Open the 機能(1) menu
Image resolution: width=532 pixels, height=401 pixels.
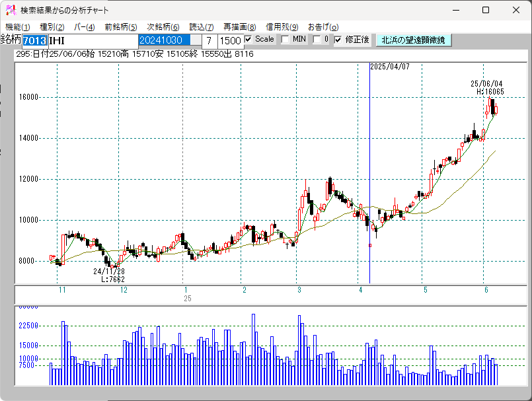[x=18, y=27]
